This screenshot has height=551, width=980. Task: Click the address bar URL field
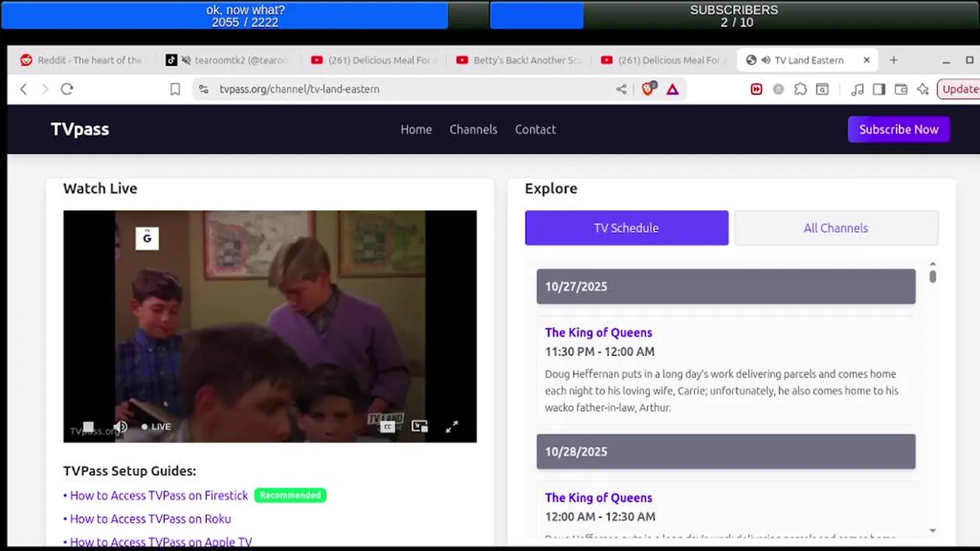(x=413, y=90)
